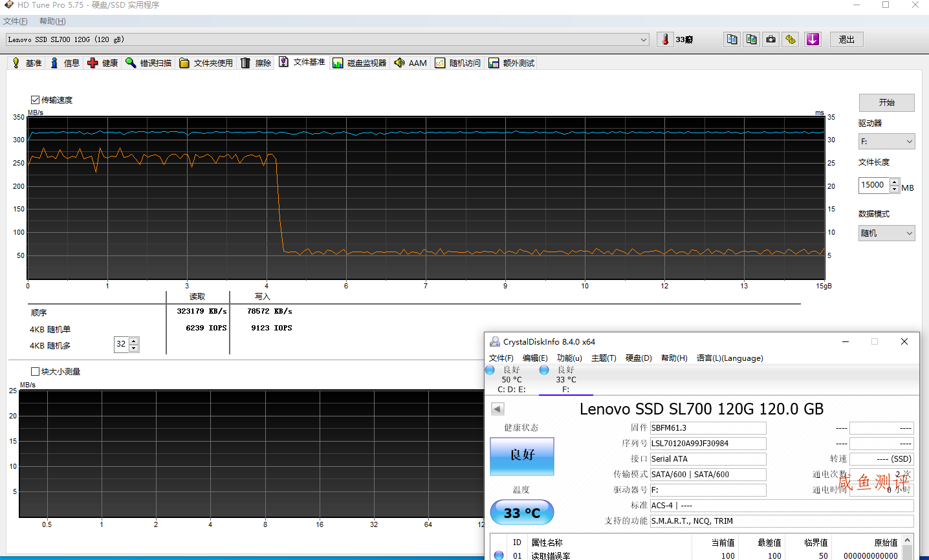Click the 4KB random write value 9123 IOPS
This screenshot has width=929, height=560.
(272, 328)
